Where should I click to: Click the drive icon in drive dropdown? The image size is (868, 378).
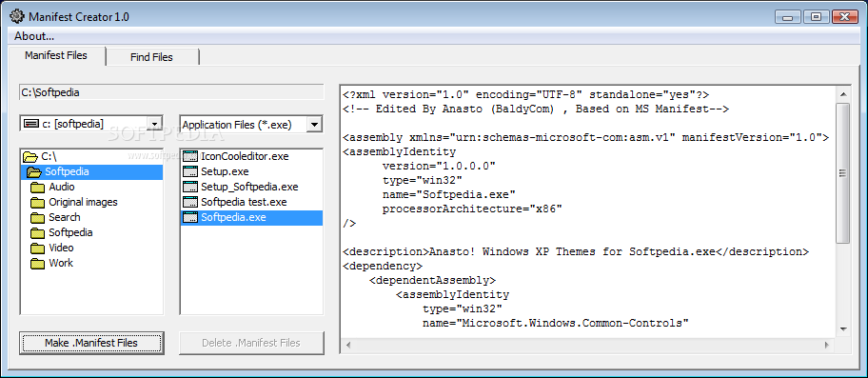(32, 124)
